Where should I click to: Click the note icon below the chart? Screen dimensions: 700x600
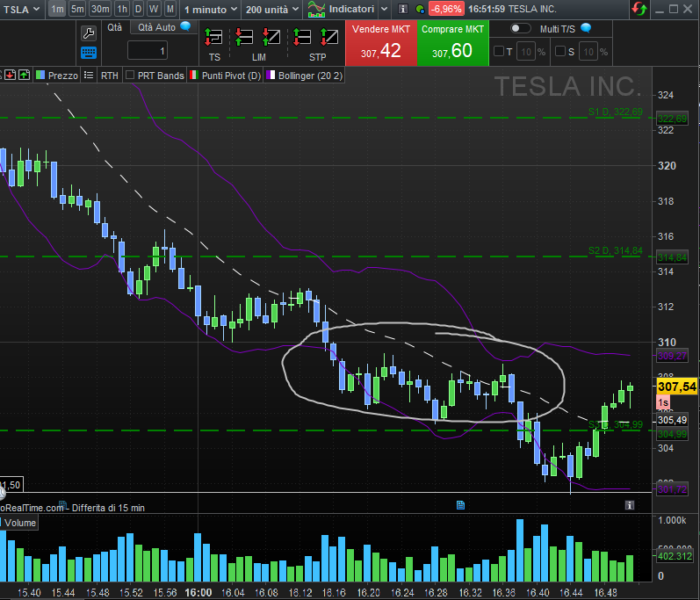click(460, 505)
